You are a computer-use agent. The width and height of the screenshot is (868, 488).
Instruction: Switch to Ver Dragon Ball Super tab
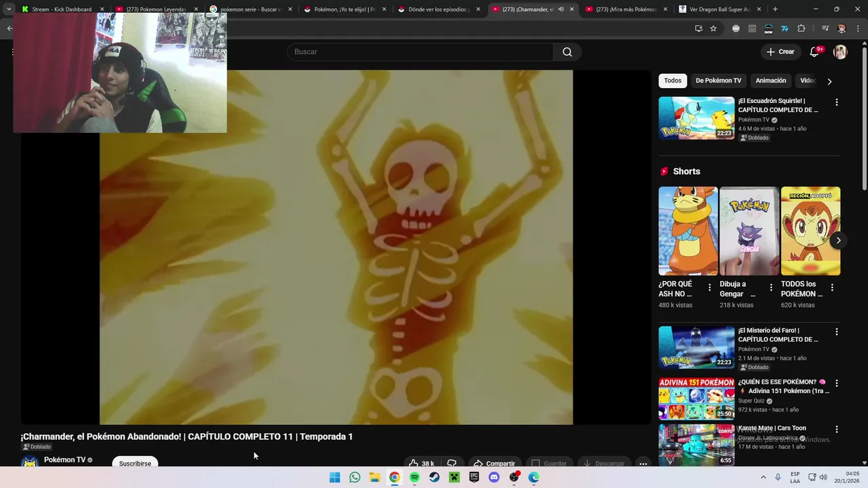pos(720,9)
